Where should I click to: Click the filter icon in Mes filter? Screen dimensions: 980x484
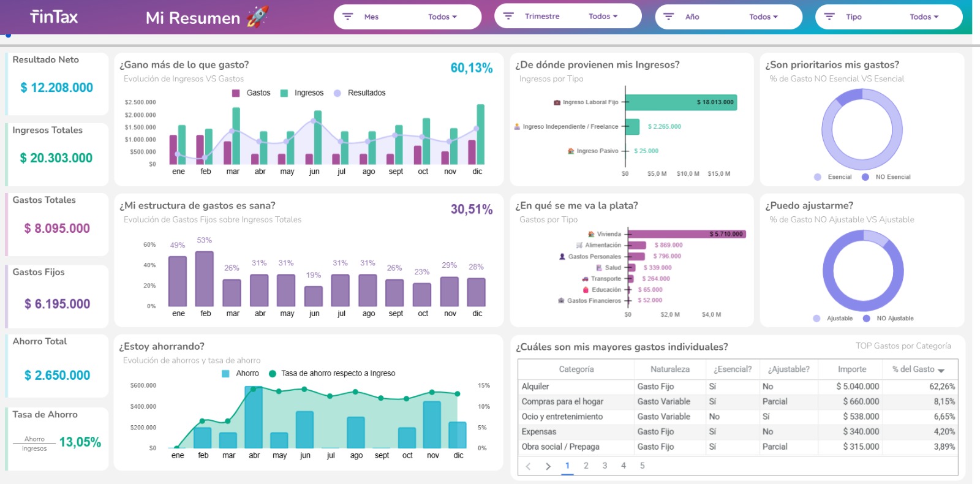[x=347, y=17]
